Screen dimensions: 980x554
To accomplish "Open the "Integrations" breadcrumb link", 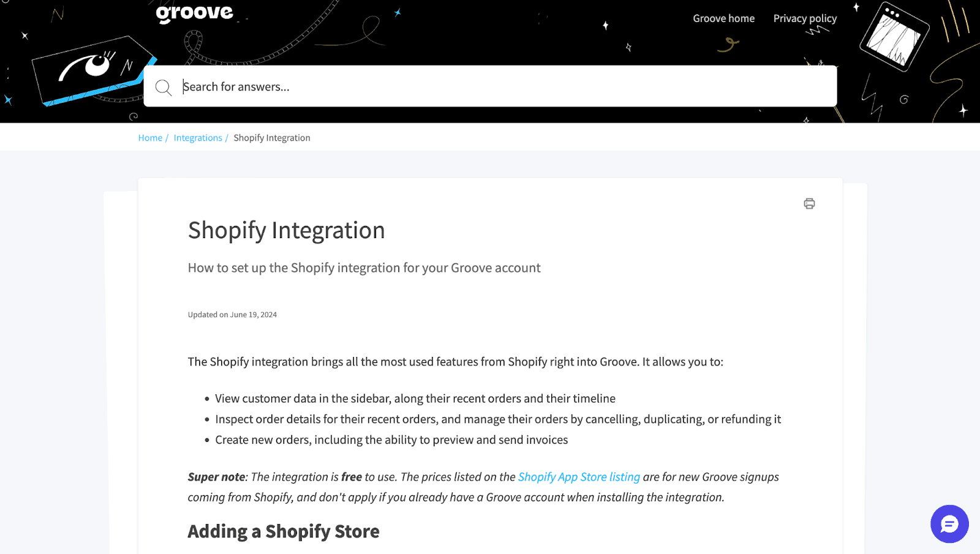I will 198,137.
